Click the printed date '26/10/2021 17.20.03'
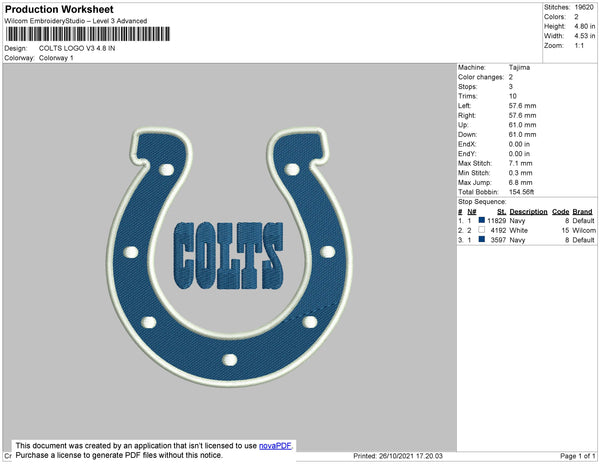 click(x=411, y=456)
